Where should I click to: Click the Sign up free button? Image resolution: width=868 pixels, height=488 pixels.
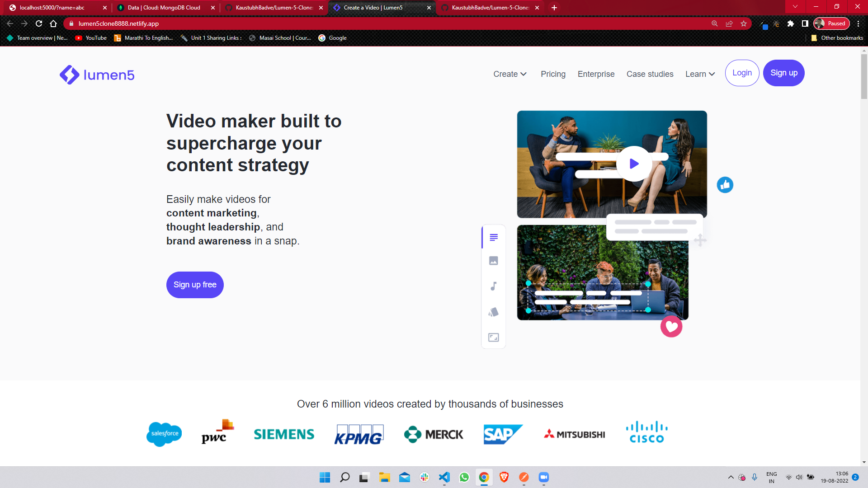[195, 285]
